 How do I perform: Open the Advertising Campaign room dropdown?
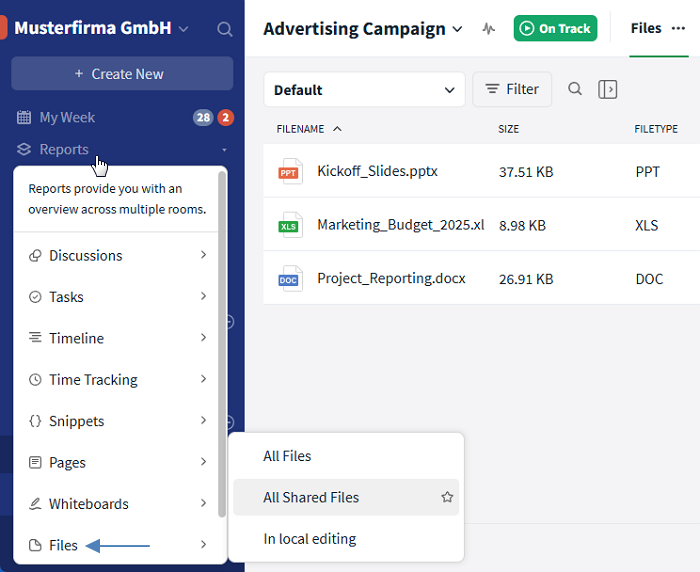(457, 29)
